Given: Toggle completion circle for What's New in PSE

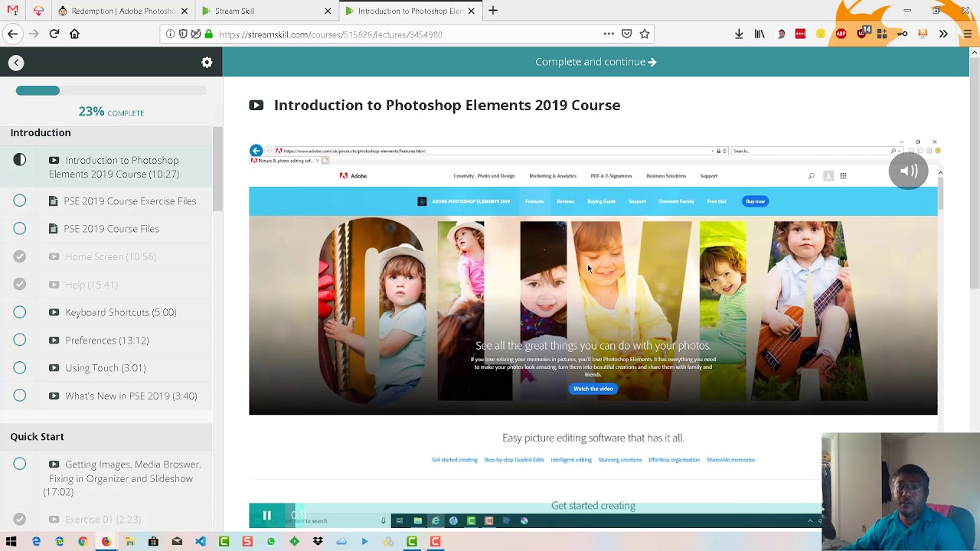Looking at the screenshot, I should click(x=20, y=395).
